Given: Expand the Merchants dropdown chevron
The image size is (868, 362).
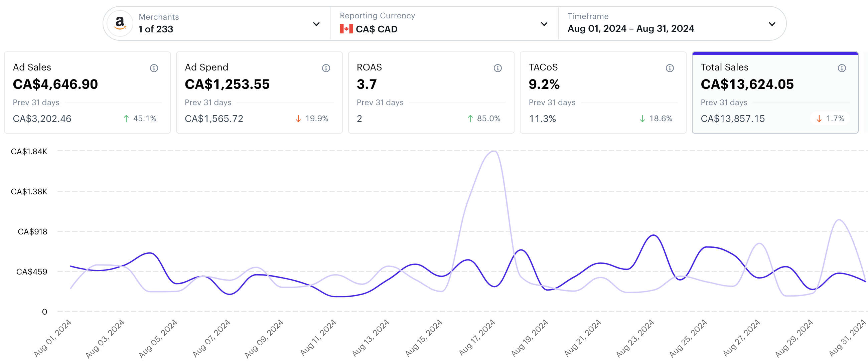Looking at the screenshot, I should tap(316, 24).
